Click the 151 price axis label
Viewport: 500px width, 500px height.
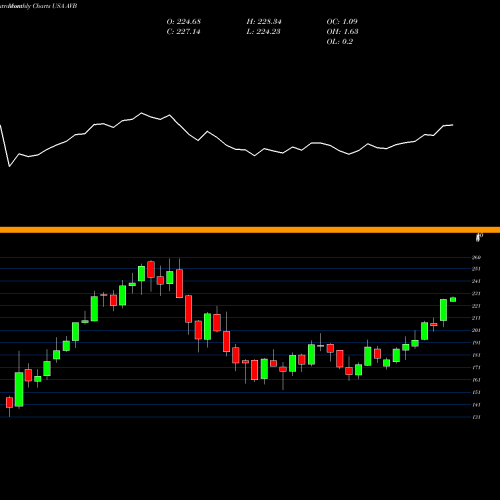476,392
